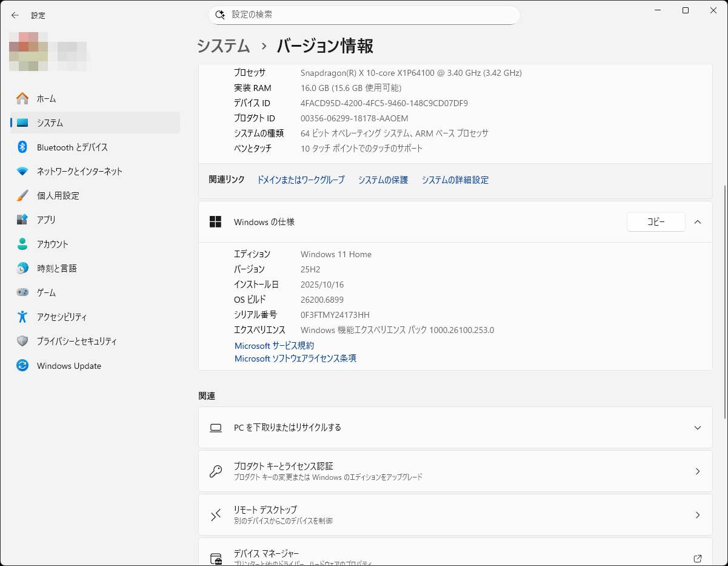Image resolution: width=728 pixels, height=566 pixels.
Task: Expand PC を下取りまたはリサイクルする
Action: click(x=697, y=428)
